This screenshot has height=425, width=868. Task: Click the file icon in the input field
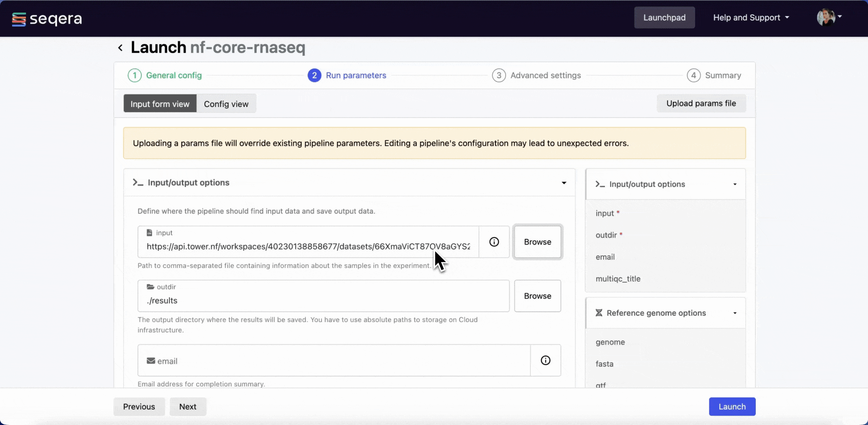(x=149, y=232)
